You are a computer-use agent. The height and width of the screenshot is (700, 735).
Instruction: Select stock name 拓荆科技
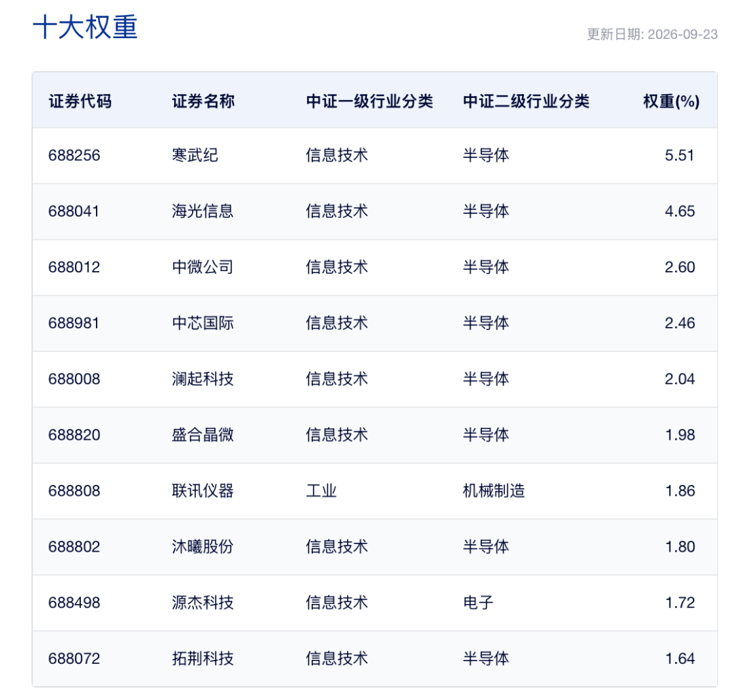tap(203, 658)
